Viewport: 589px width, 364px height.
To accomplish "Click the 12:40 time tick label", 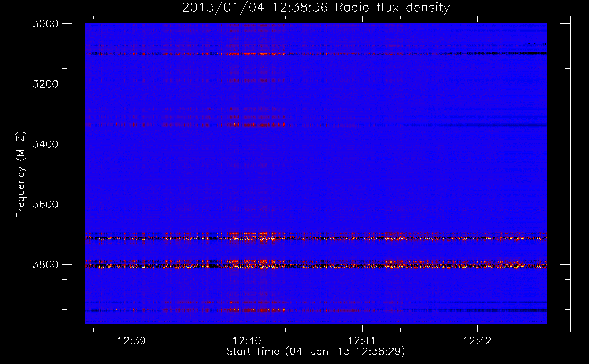I will (247, 341).
